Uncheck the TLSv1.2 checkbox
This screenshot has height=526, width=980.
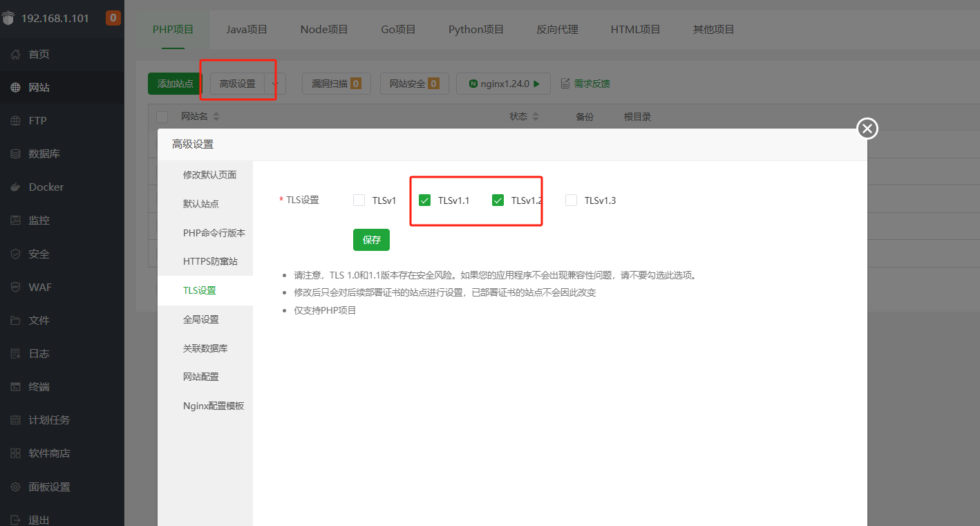point(498,200)
